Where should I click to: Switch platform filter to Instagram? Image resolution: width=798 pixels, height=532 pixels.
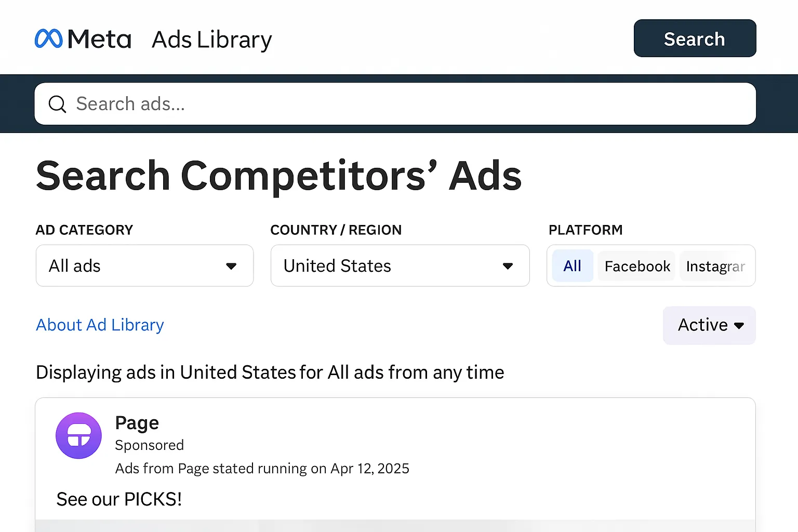[x=715, y=266]
